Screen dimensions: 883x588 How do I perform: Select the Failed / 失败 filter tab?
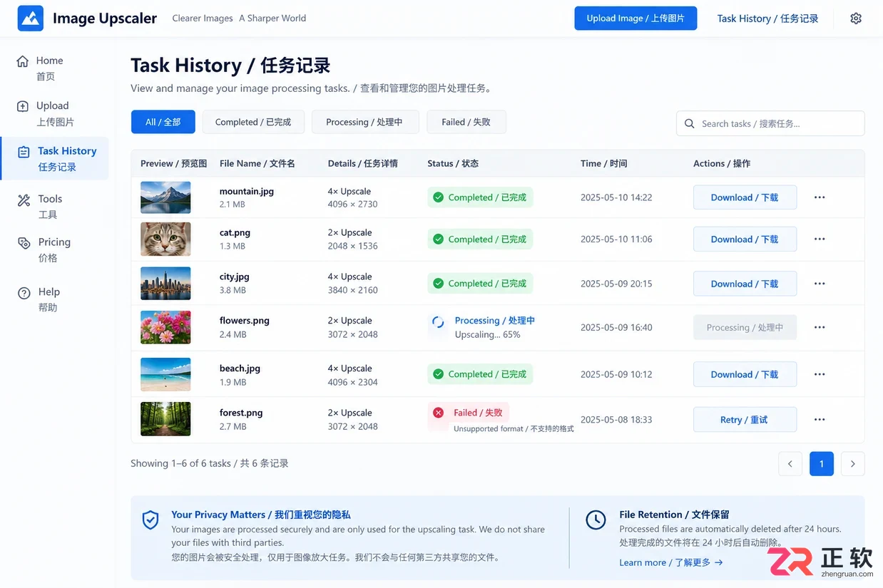click(466, 122)
